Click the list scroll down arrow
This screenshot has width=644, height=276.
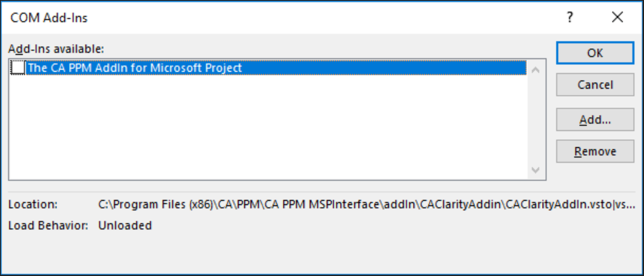(536, 170)
